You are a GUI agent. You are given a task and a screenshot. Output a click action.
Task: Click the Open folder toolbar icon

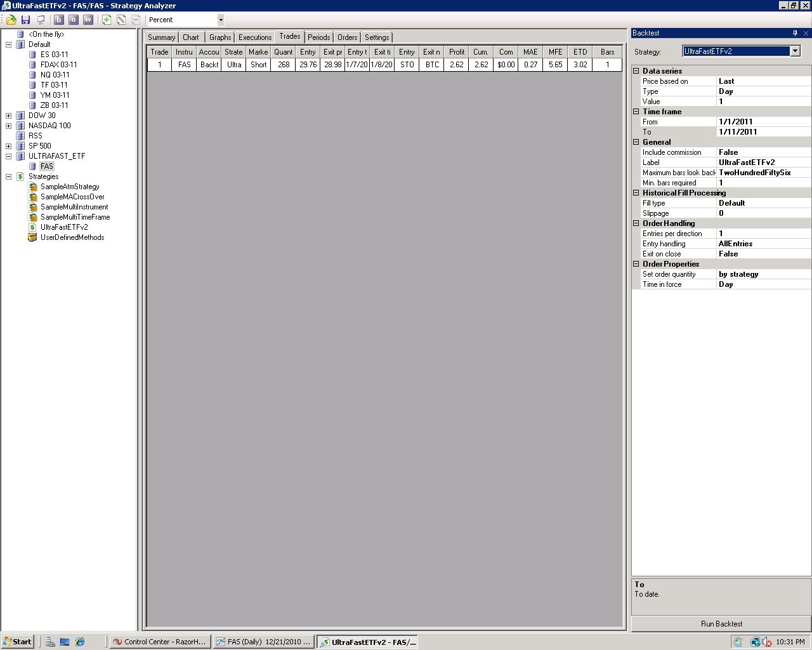point(11,20)
